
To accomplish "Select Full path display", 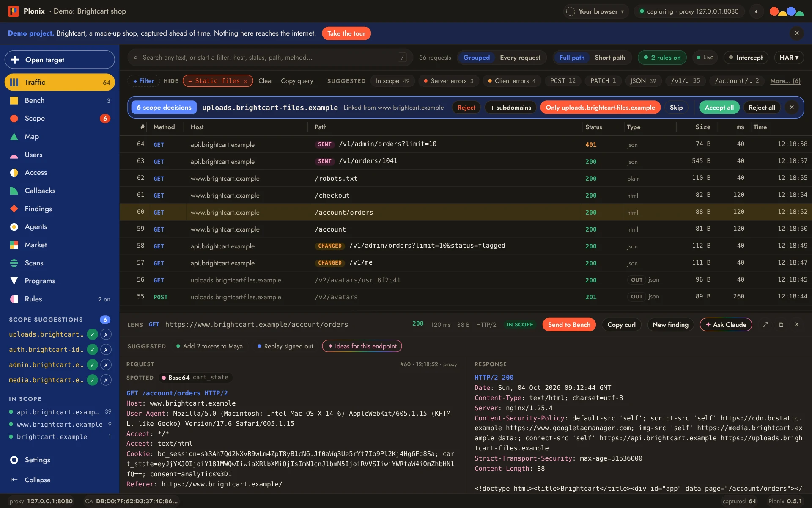I will coord(572,58).
